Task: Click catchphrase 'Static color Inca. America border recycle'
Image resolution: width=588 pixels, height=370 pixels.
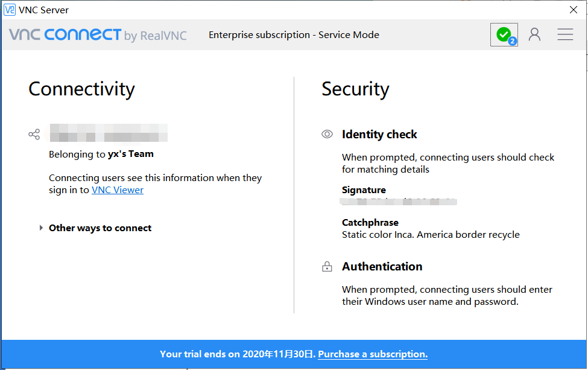Action: [x=431, y=235]
